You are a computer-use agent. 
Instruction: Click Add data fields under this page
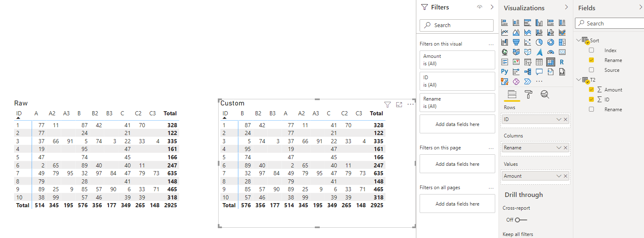[x=457, y=164]
